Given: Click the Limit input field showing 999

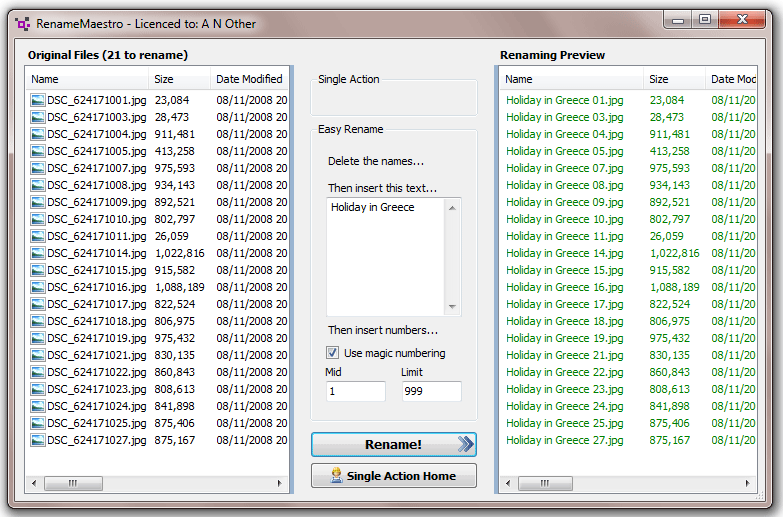Looking at the screenshot, I should [x=431, y=391].
